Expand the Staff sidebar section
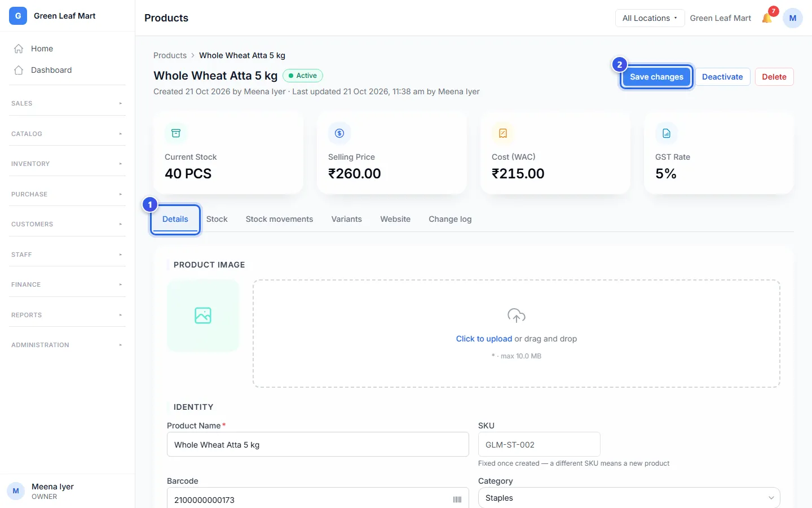Screen dimensions: 812x508 [68, 255]
